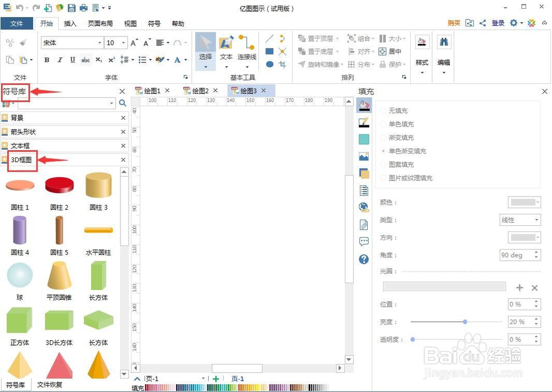
Task: Select the ellipse drawing tool
Action: click(269, 63)
